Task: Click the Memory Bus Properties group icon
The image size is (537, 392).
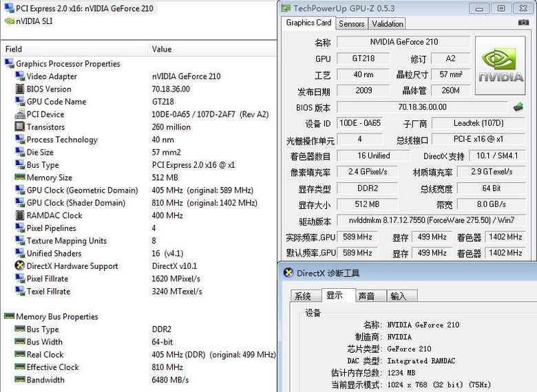Action: [x=9, y=316]
